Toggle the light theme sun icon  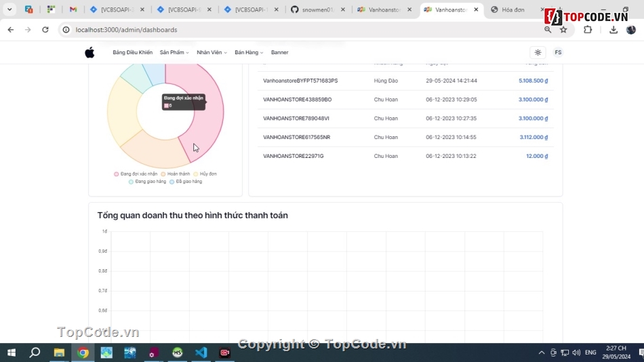pyautogui.click(x=538, y=53)
